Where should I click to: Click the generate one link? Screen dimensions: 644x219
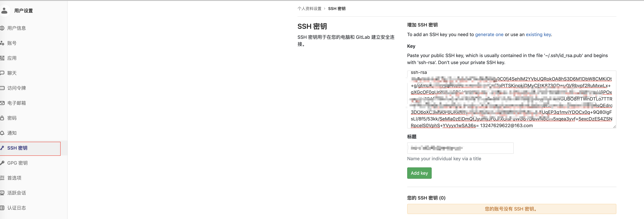(x=489, y=34)
